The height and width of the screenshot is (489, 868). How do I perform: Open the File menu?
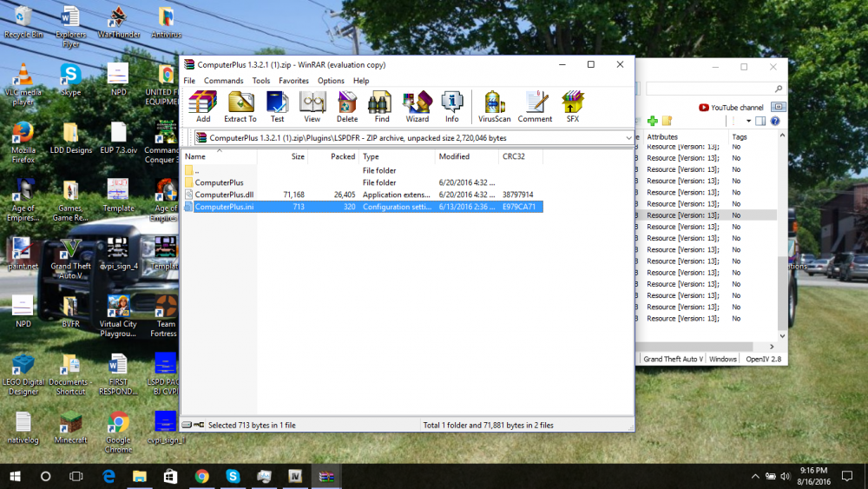coord(189,81)
